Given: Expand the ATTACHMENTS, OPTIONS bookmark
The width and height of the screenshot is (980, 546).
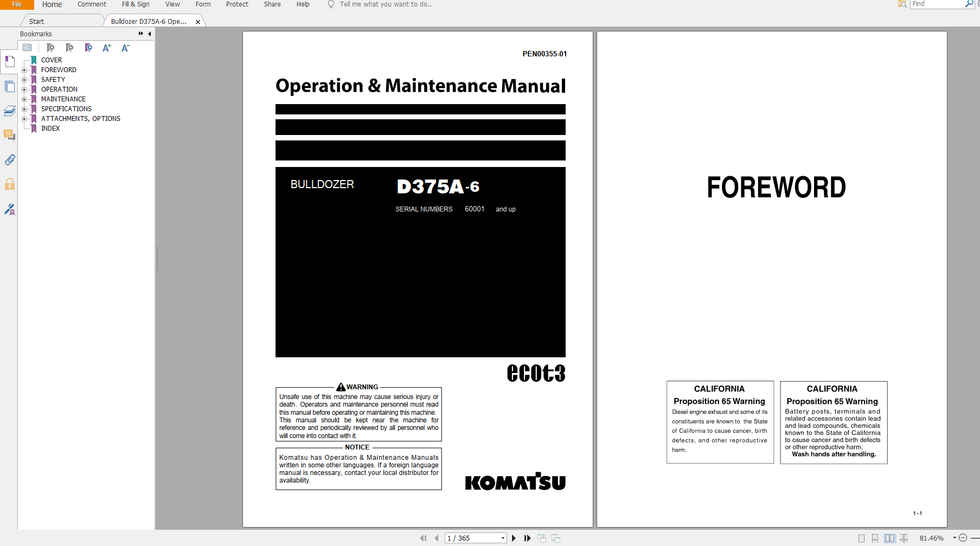Looking at the screenshot, I should [x=24, y=119].
